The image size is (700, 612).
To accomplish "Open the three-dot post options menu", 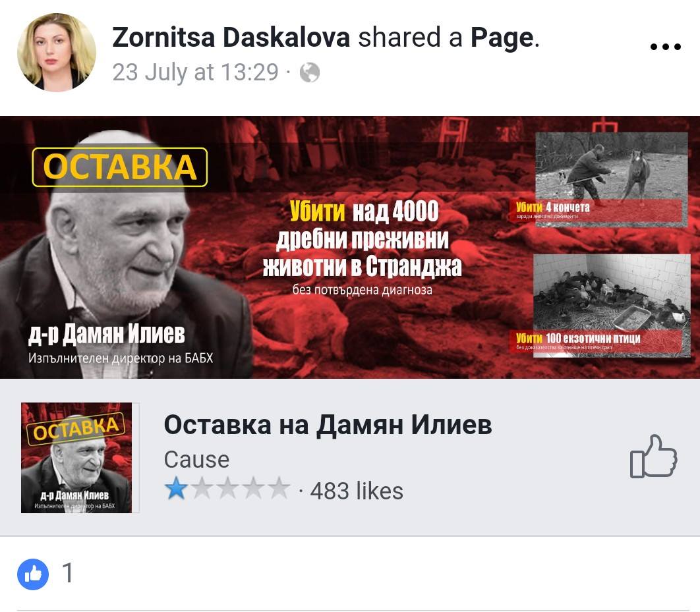I will (x=665, y=46).
